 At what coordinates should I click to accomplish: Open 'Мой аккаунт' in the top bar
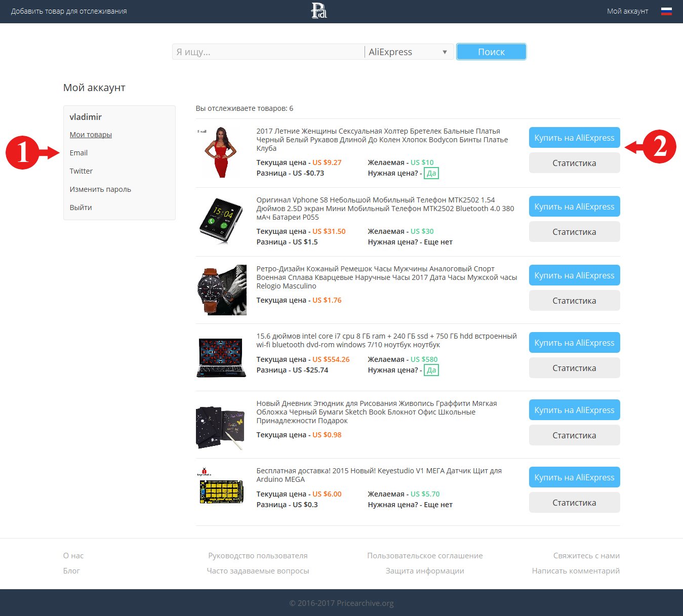tap(627, 11)
